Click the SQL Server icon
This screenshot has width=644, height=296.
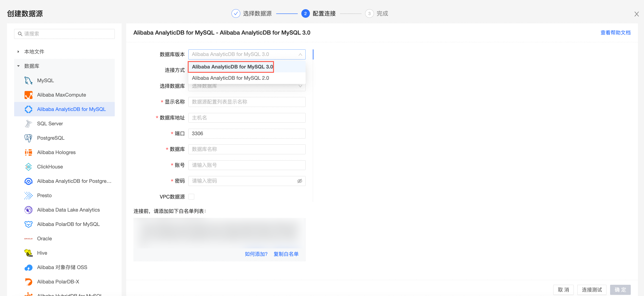point(28,124)
